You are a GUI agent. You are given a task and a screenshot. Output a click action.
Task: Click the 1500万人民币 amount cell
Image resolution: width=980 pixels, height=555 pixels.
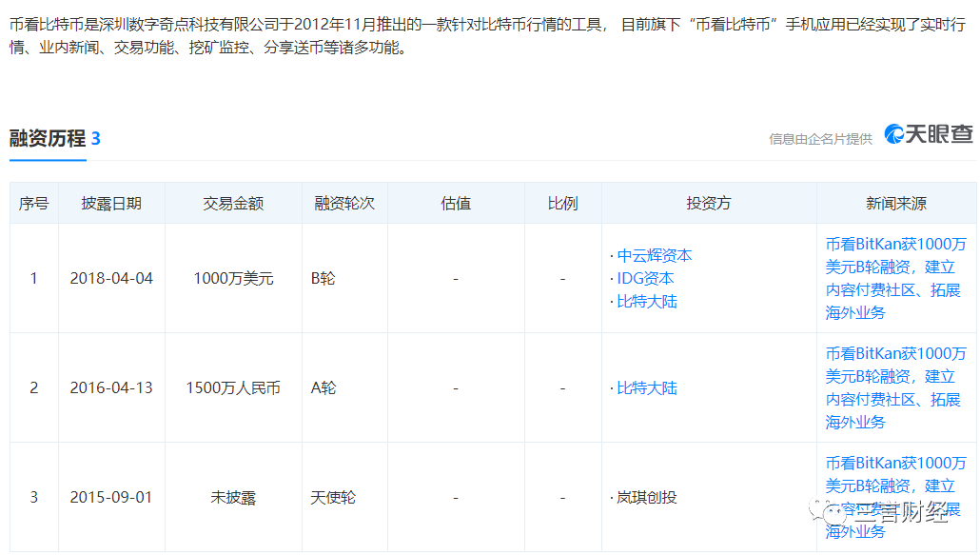pos(233,387)
